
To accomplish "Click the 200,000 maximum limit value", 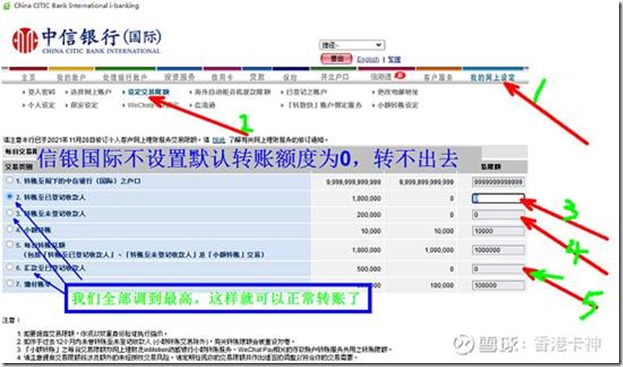I will pyautogui.click(x=369, y=214).
